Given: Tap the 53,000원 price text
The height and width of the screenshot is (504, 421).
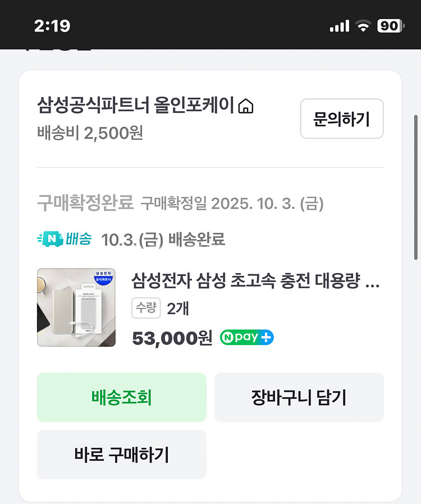Looking at the screenshot, I should click(x=172, y=338).
